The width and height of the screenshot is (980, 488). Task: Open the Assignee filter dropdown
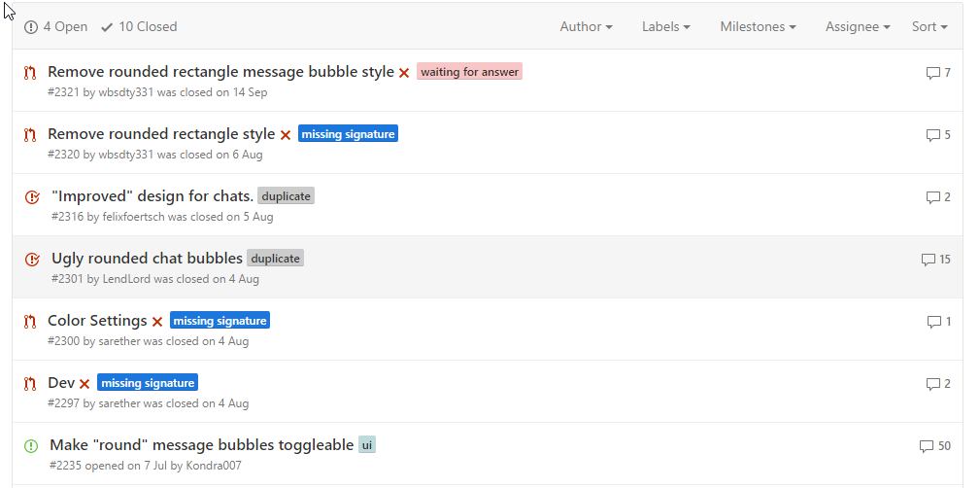click(857, 27)
